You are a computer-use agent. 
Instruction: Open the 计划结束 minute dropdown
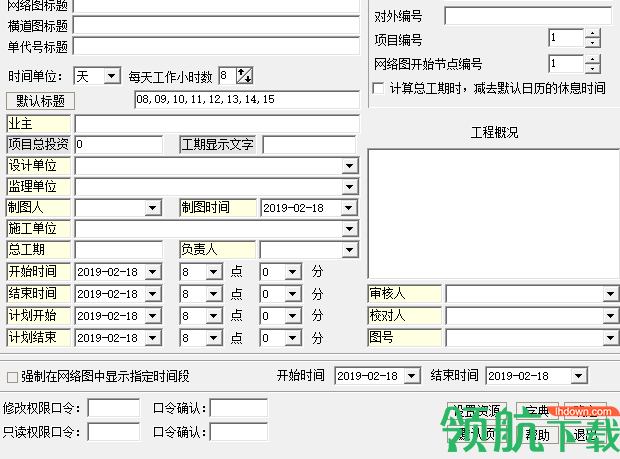coord(293,338)
